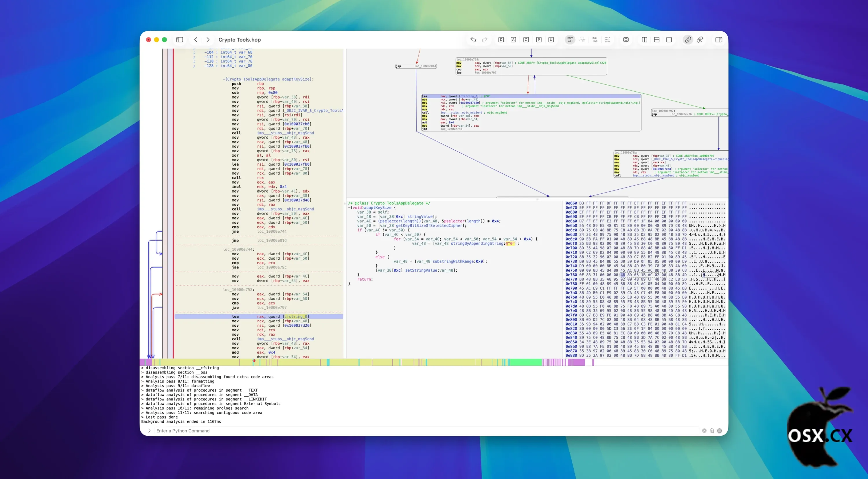Mark selection as code with the C button

[x=526, y=40]
